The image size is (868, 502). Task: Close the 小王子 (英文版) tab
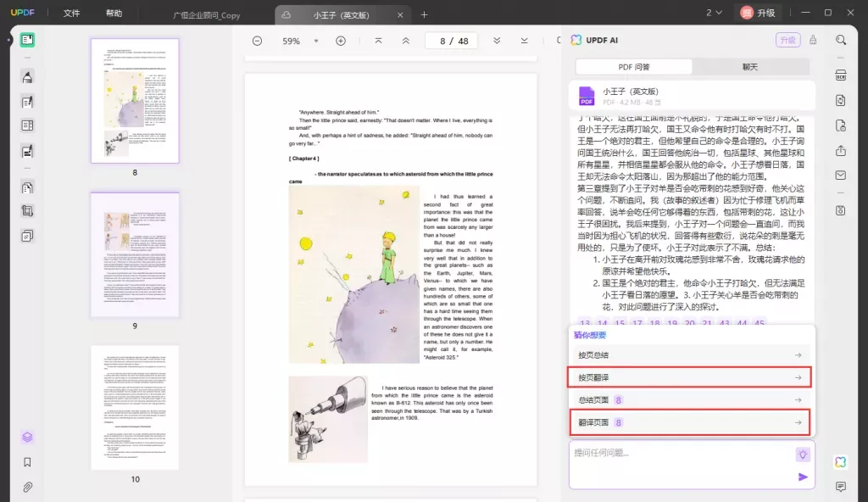point(400,15)
